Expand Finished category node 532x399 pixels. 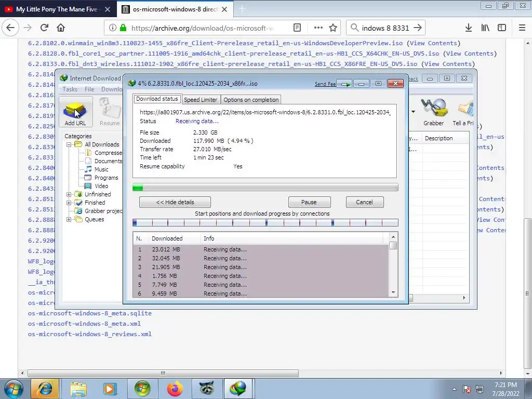point(69,203)
